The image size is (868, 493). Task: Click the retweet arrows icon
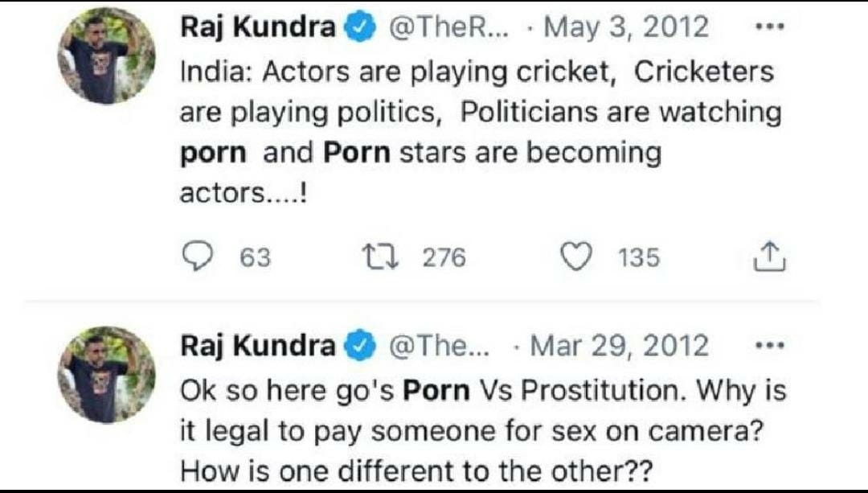(x=376, y=257)
